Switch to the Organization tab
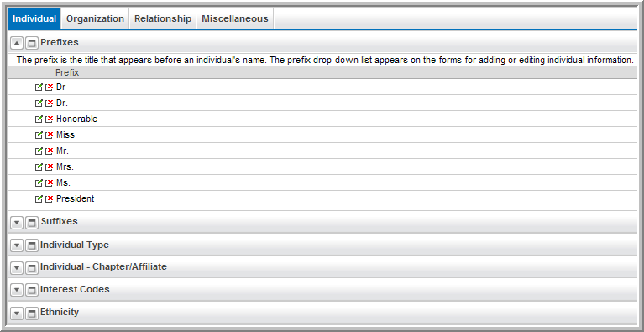Screen dimensions: 644x332 (x=95, y=18)
